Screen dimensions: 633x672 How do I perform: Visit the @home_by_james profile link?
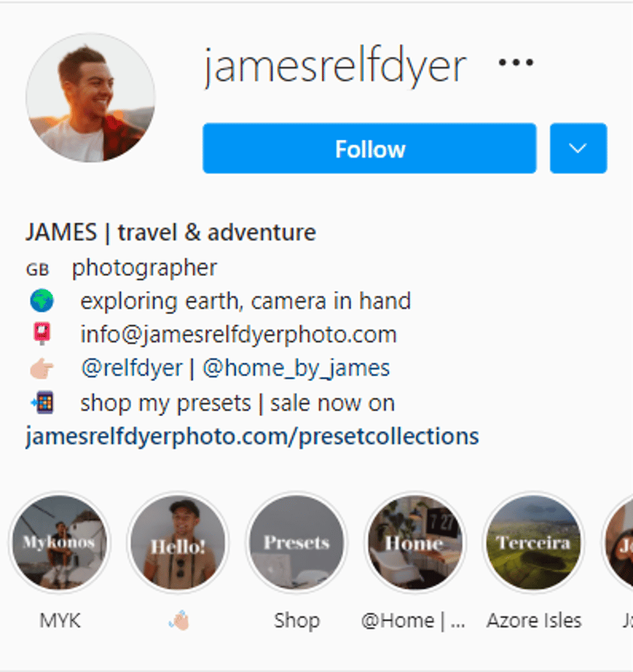coord(296,368)
